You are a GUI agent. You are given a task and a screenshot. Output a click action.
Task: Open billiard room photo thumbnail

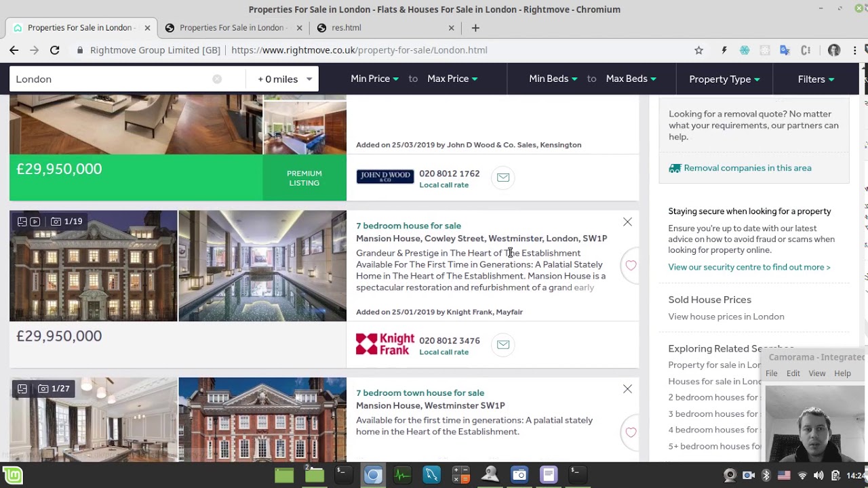(x=93, y=420)
